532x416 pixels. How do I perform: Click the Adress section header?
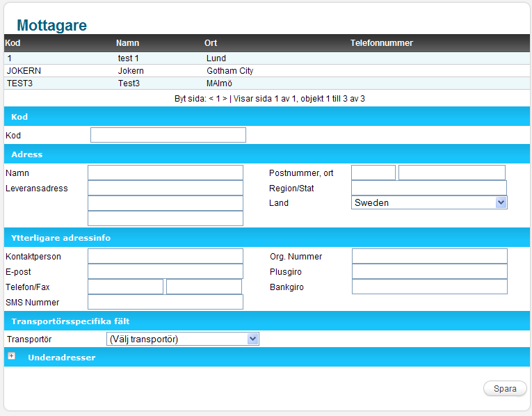coord(266,154)
